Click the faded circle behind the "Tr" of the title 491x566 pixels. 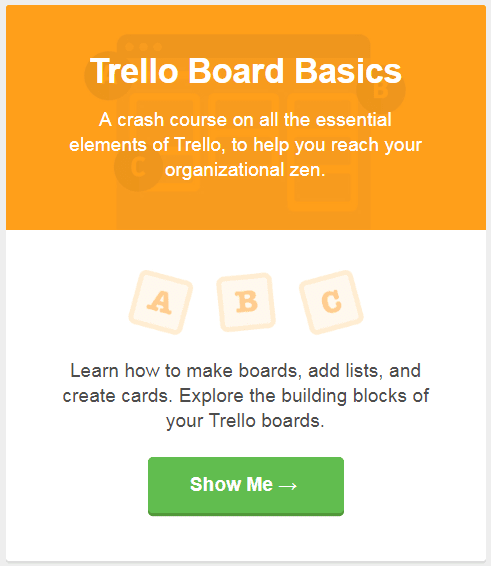(108, 76)
